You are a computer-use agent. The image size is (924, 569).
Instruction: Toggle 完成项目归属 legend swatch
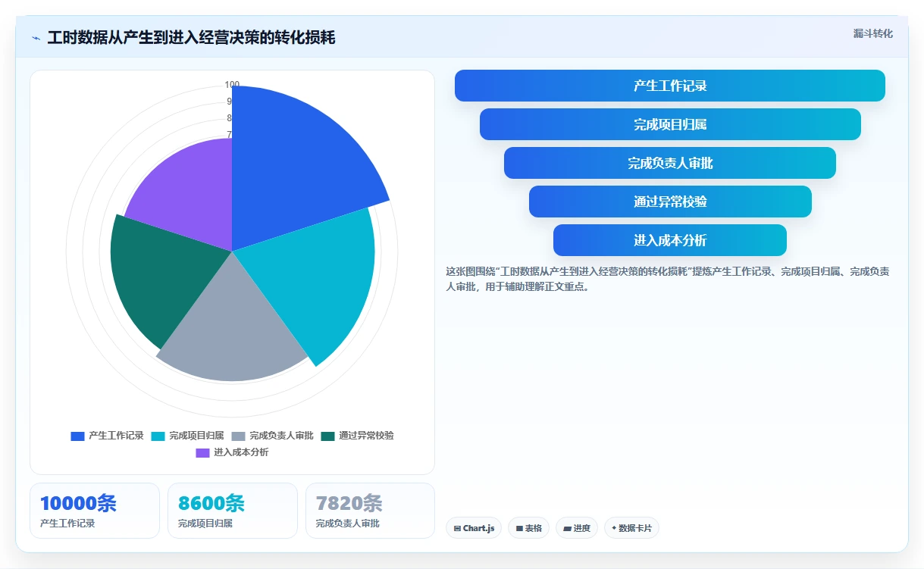pos(158,436)
